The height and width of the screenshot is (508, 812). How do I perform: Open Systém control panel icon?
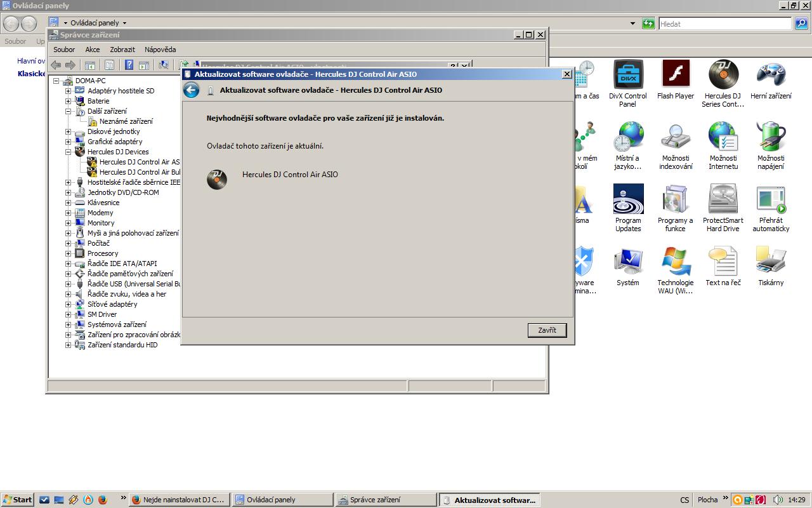628,267
